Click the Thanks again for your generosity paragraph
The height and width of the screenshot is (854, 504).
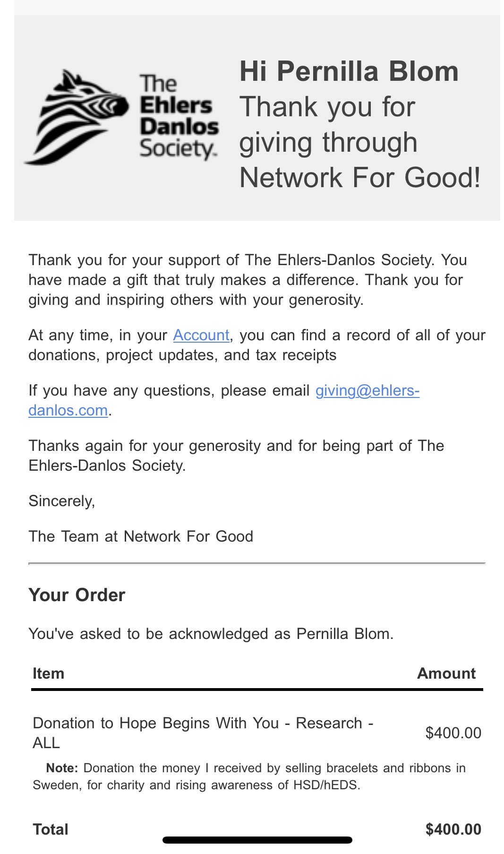tap(236, 456)
